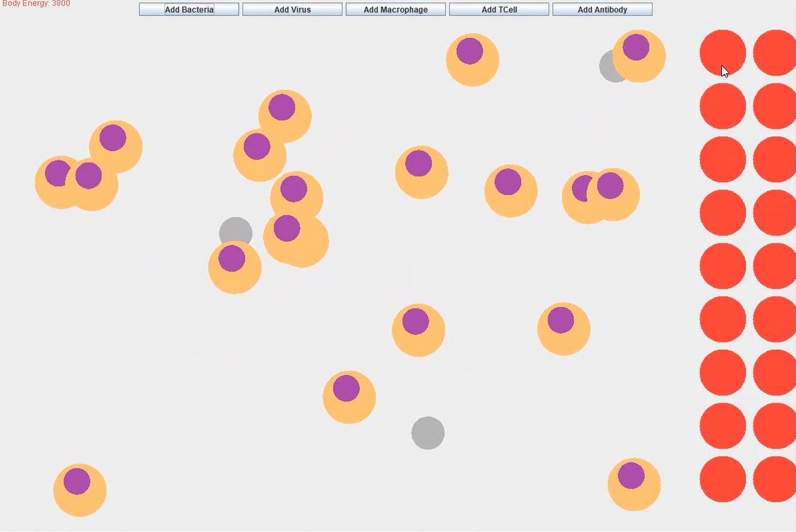Select the bottom red circle in the rightmost column
Image resolution: width=796 pixels, height=532 pixels.
pyautogui.click(x=775, y=479)
